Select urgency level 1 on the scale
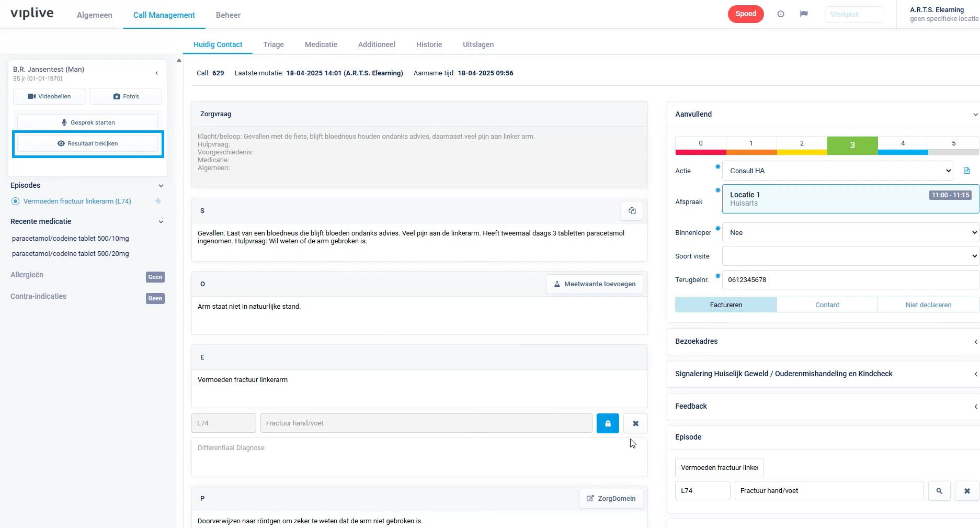Image resolution: width=980 pixels, height=528 pixels. click(x=751, y=144)
